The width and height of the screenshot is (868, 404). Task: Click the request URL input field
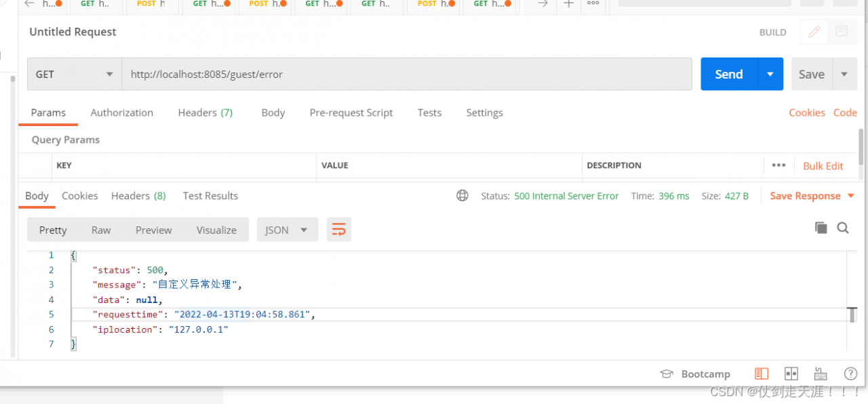pos(407,74)
